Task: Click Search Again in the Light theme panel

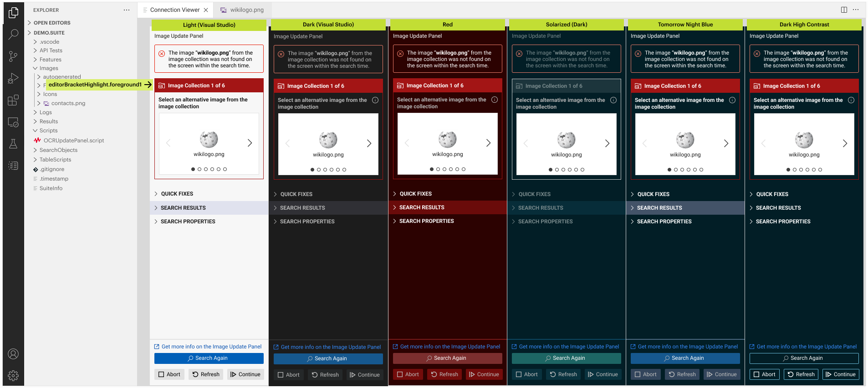Action: pyautogui.click(x=209, y=358)
